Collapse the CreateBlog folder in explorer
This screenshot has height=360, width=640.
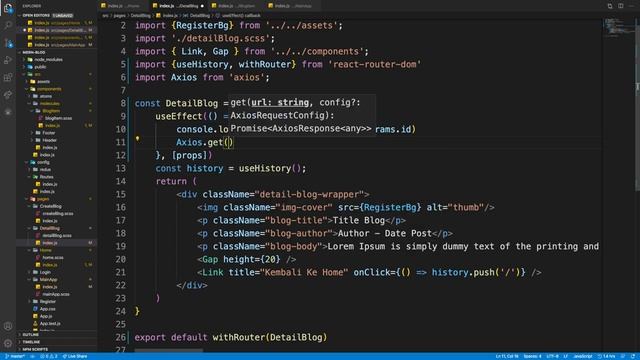(50, 206)
